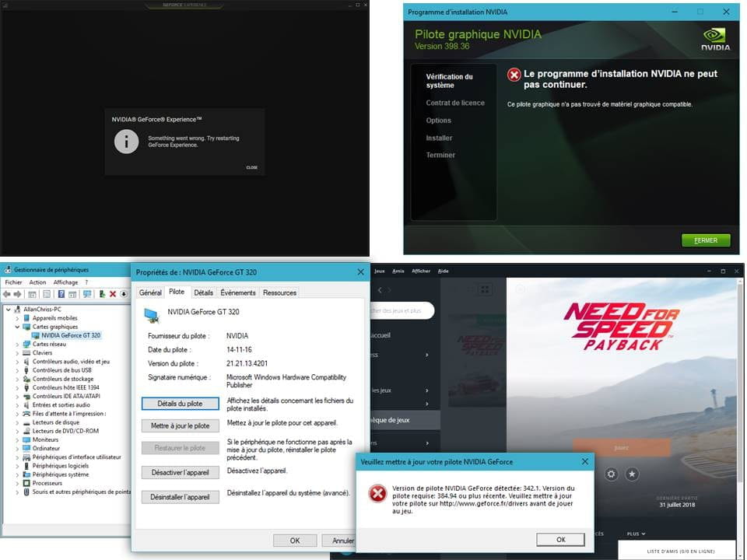Open the Jeux menu in Origin
This screenshot has height=560, width=747.
[379, 271]
